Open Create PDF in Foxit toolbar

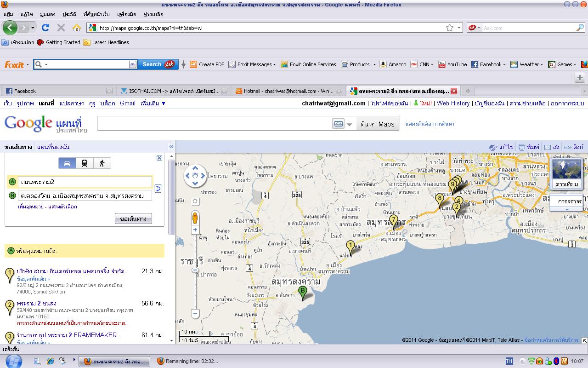point(207,64)
